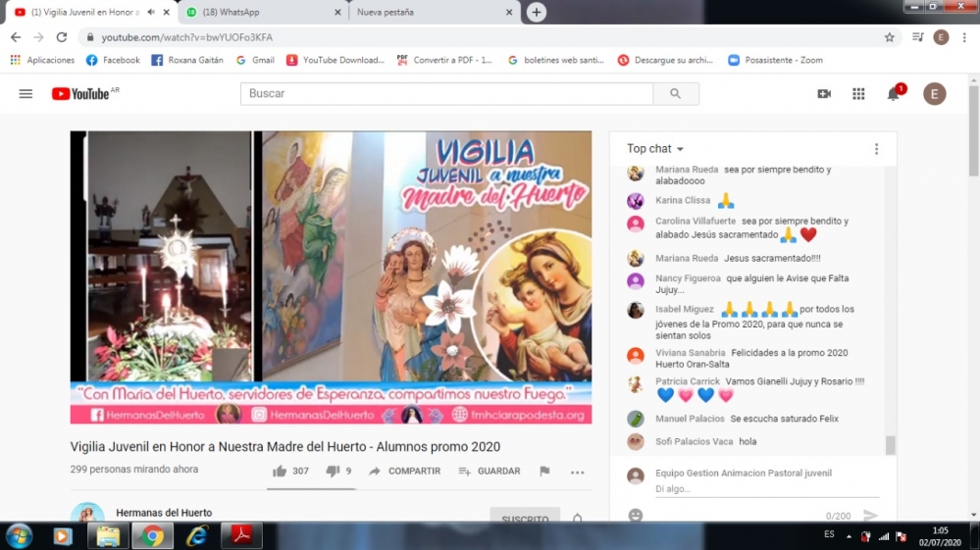Screen dimensions: 980x550
Task: Click the SUSCRITO subscription button
Action: (525, 517)
